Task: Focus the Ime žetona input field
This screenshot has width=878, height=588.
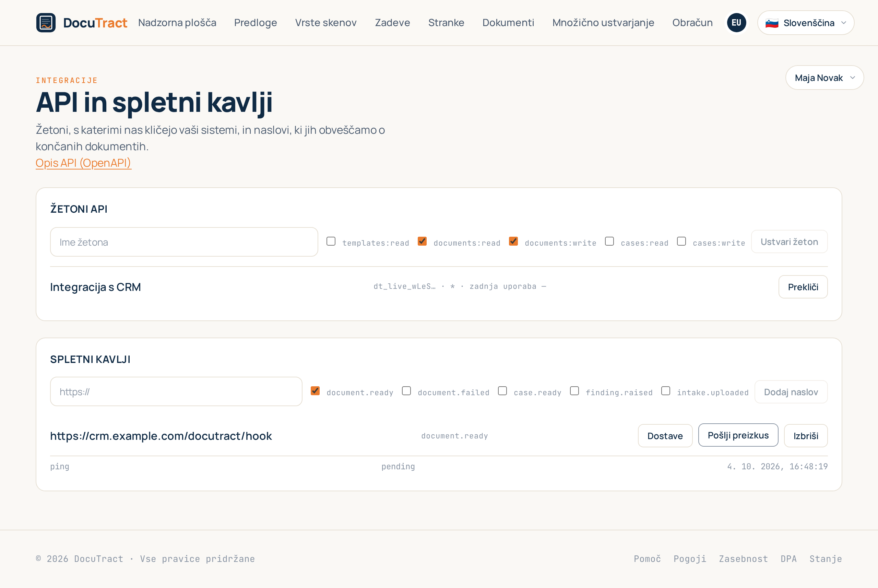Action: coord(184,242)
